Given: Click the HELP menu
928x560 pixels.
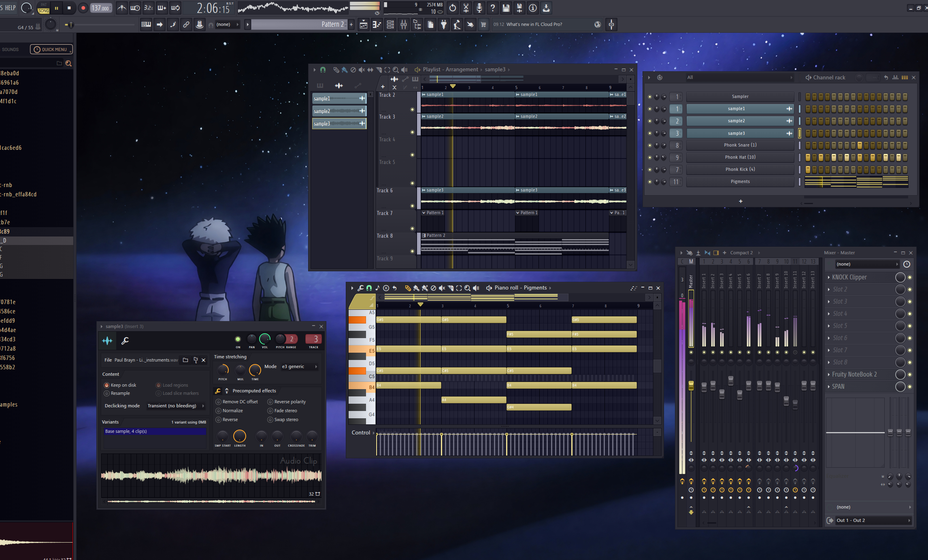Looking at the screenshot, I should pyautogui.click(x=10, y=8).
